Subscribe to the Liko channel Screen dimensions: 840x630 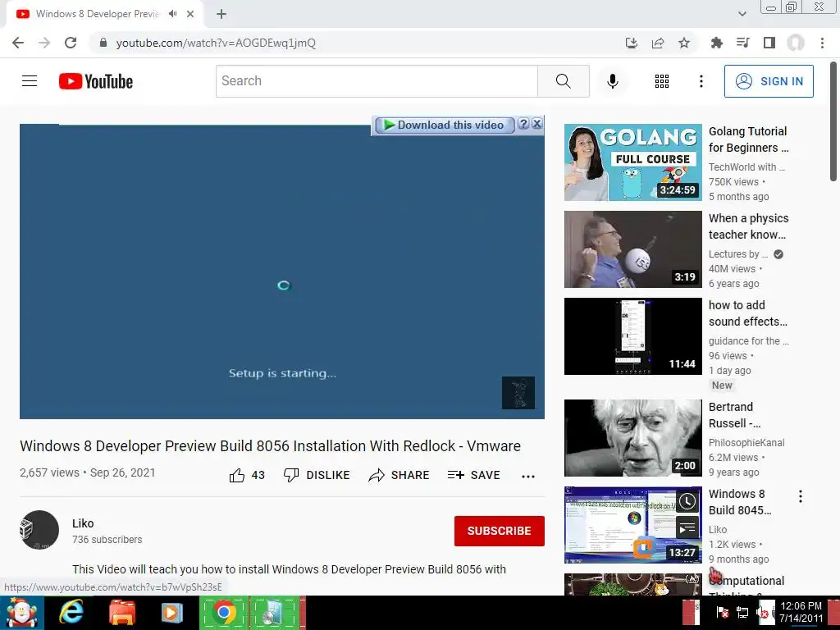500,531
